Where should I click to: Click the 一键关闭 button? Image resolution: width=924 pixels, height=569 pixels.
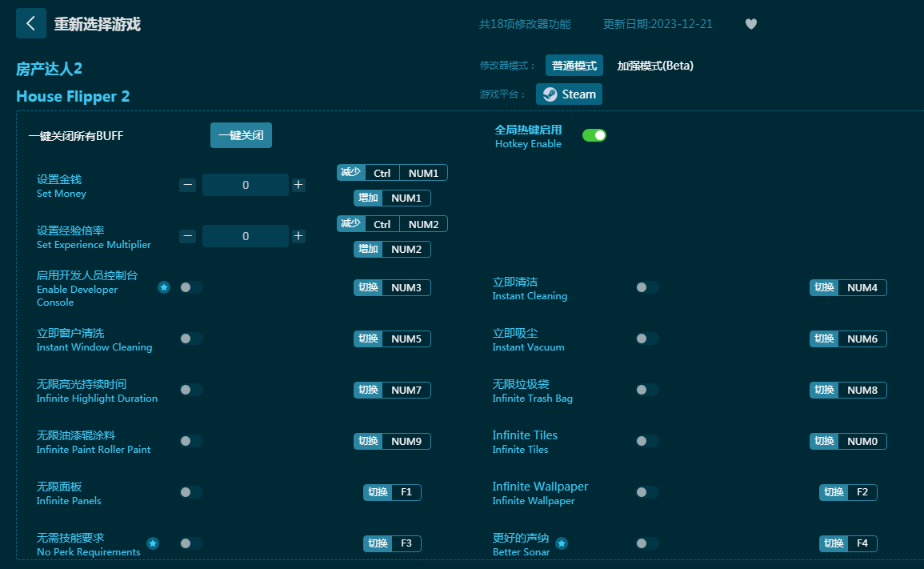241,135
